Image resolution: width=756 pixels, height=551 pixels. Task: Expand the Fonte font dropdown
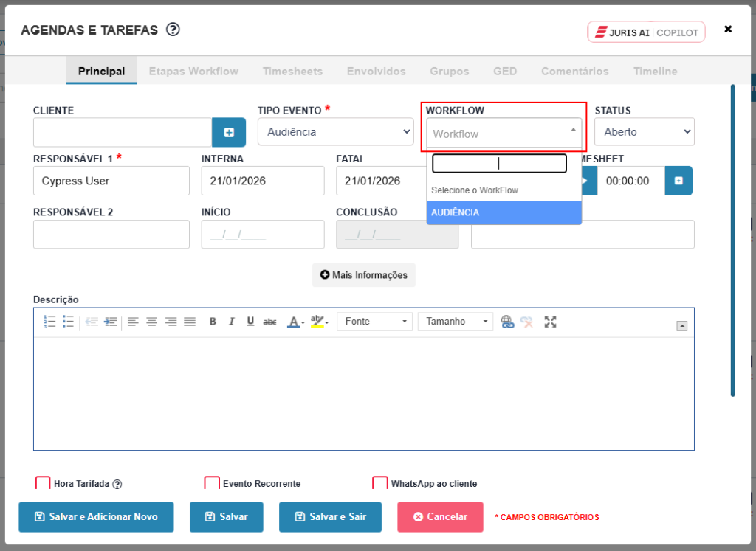(374, 322)
